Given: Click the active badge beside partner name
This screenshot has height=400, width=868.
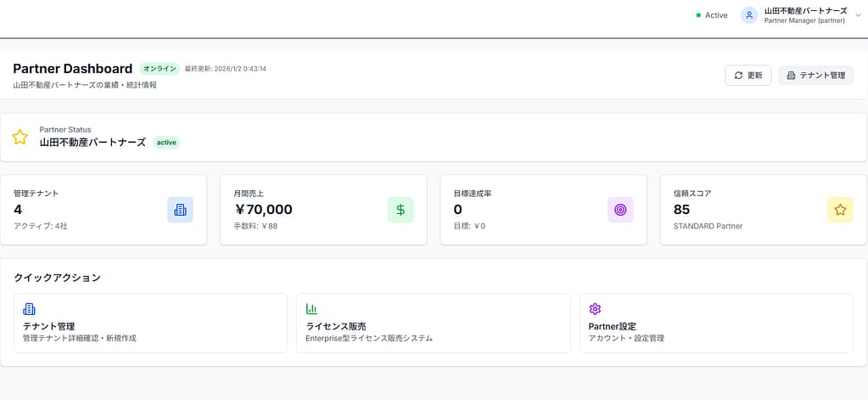Looking at the screenshot, I should point(166,143).
